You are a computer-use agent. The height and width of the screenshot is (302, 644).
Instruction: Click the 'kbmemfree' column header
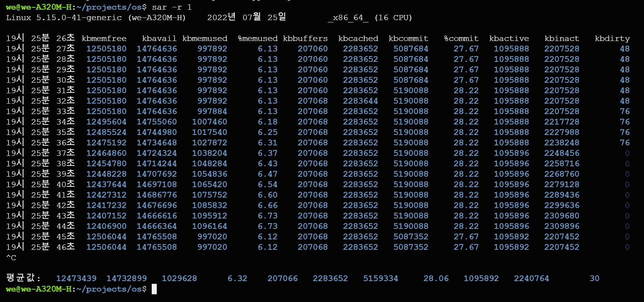(104, 39)
